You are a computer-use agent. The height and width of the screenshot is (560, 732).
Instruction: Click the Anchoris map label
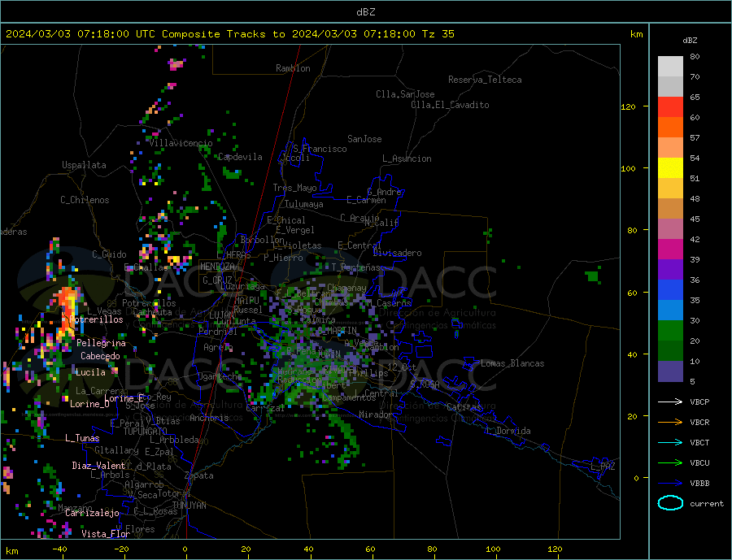(x=210, y=418)
